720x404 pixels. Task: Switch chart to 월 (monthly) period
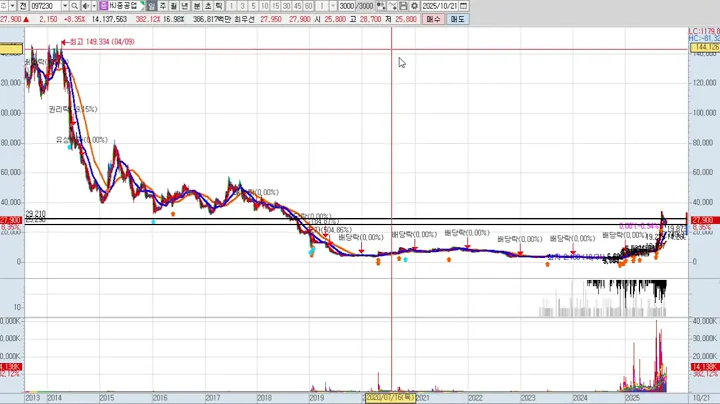click(x=174, y=6)
